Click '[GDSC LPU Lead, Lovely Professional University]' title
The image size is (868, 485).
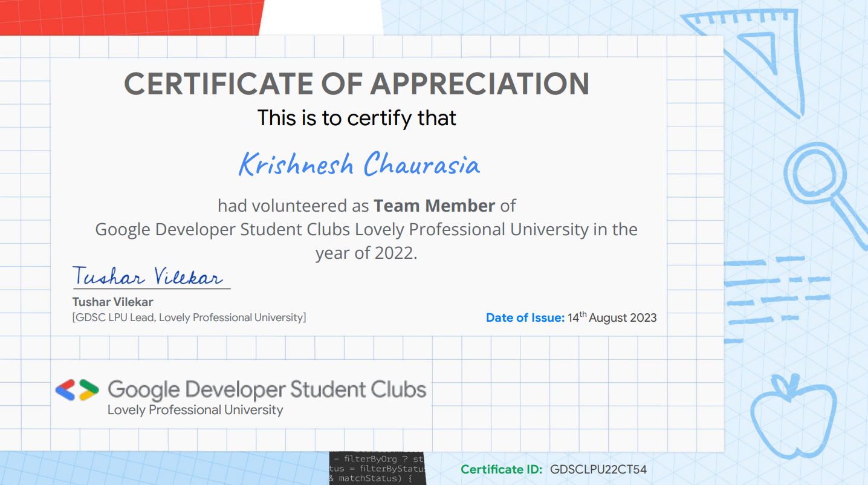[x=189, y=317]
